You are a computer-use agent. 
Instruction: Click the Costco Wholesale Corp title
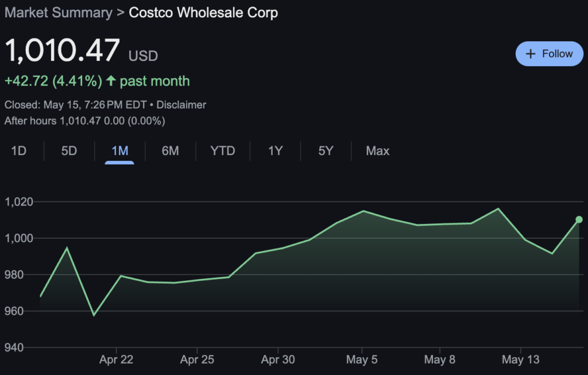pos(203,13)
